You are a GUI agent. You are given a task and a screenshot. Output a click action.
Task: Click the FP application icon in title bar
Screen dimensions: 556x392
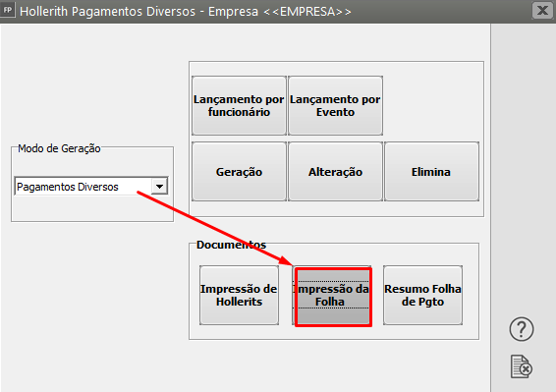[x=8, y=10]
